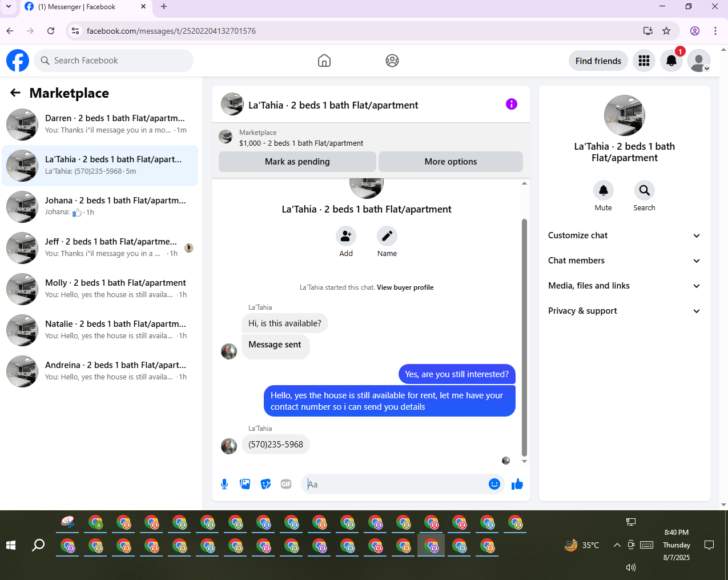The image size is (728, 580).
Task: Open Jeff conversation in list
Action: tap(100, 248)
